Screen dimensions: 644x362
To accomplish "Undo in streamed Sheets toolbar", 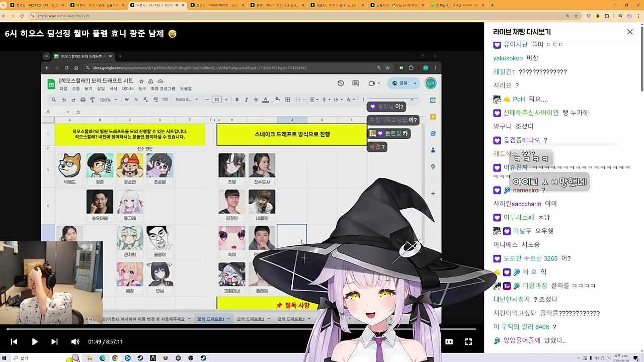I will coord(64,100).
